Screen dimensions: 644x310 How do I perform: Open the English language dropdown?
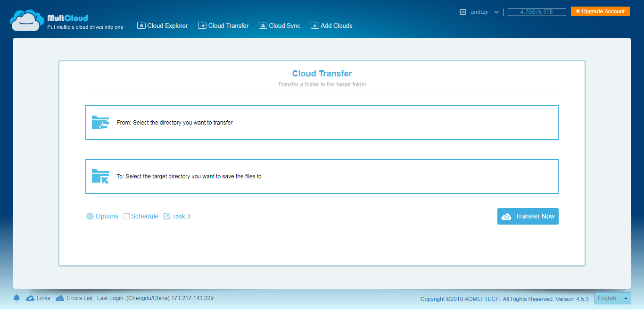[x=613, y=298]
